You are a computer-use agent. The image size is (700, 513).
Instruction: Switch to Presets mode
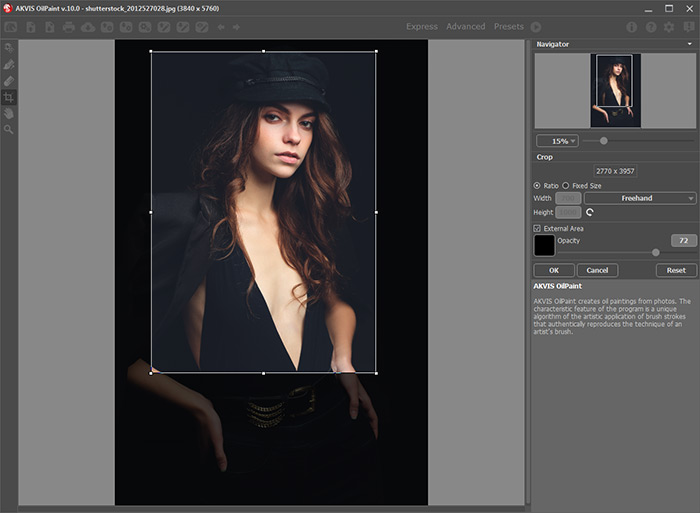point(508,27)
